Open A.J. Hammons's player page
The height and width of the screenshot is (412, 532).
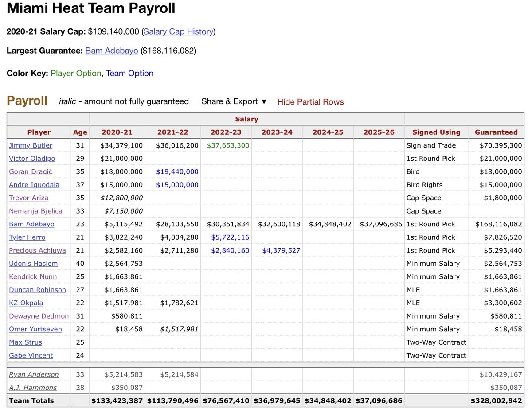pos(33,388)
